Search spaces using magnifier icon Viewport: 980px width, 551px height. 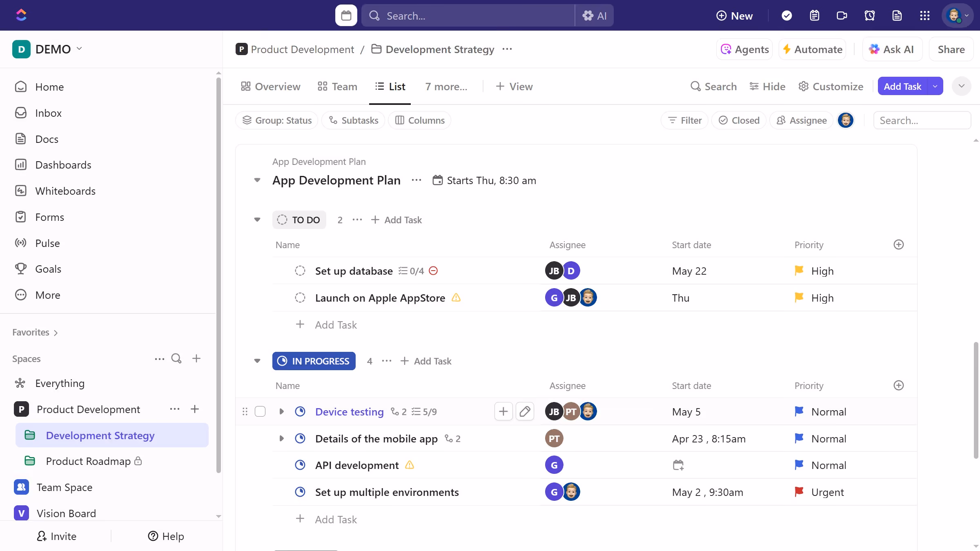tap(176, 358)
